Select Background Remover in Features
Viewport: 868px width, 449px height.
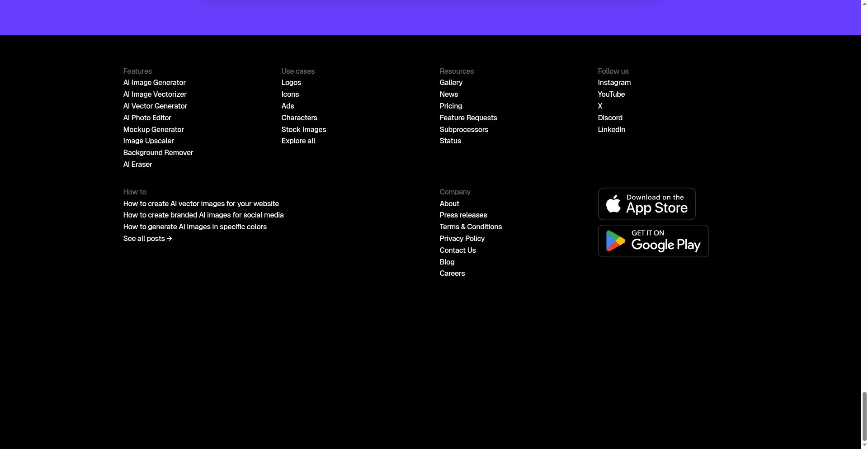pyautogui.click(x=158, y=153)
